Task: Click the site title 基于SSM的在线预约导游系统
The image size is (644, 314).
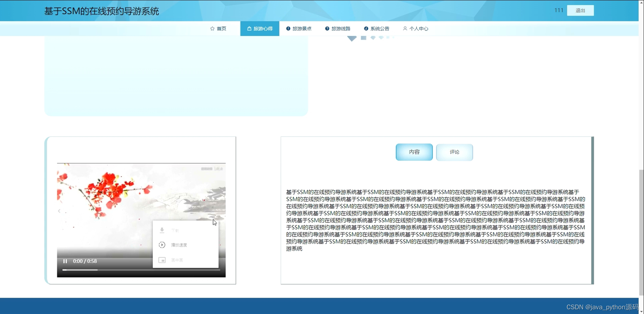Action: coord(102,11)
